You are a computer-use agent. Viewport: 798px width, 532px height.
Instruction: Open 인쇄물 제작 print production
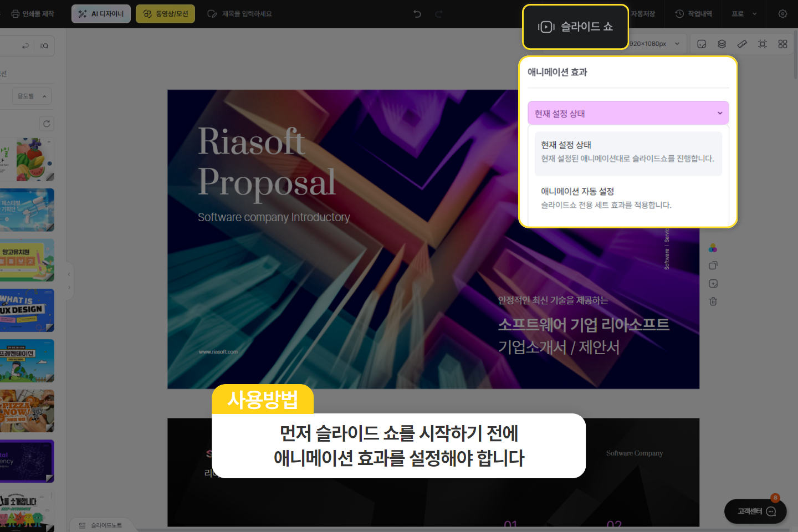[32, 14]
